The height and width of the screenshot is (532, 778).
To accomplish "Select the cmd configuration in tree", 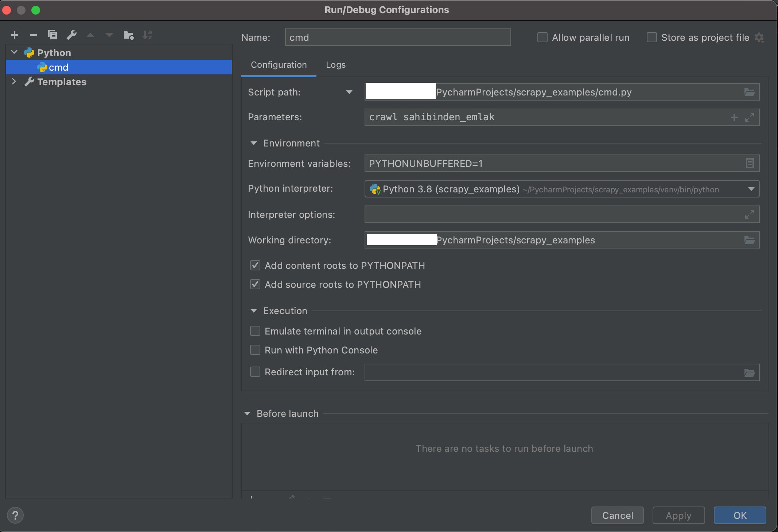I will (58, 67).
